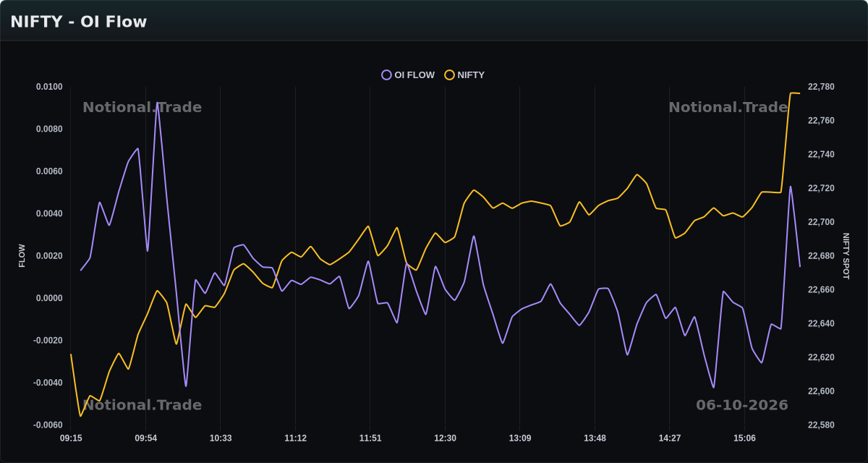Click the FLOW vertical axis title

tap(22, 256)
